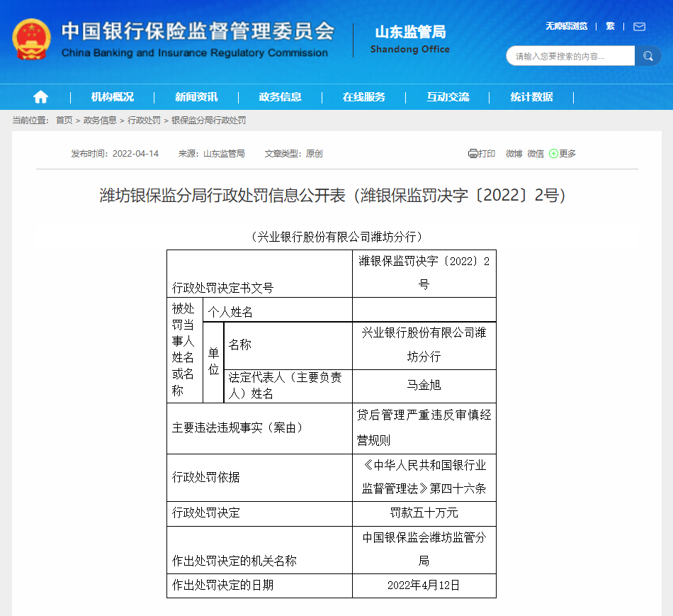Click the 作出处罚决定的机关名称 cell
673x616 pixels.
tap(259, 550)
